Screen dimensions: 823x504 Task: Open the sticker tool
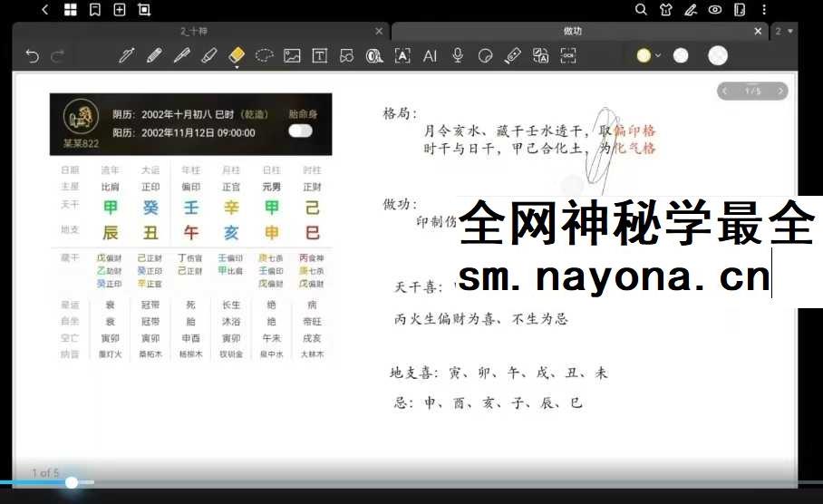(x=486, y=55)
